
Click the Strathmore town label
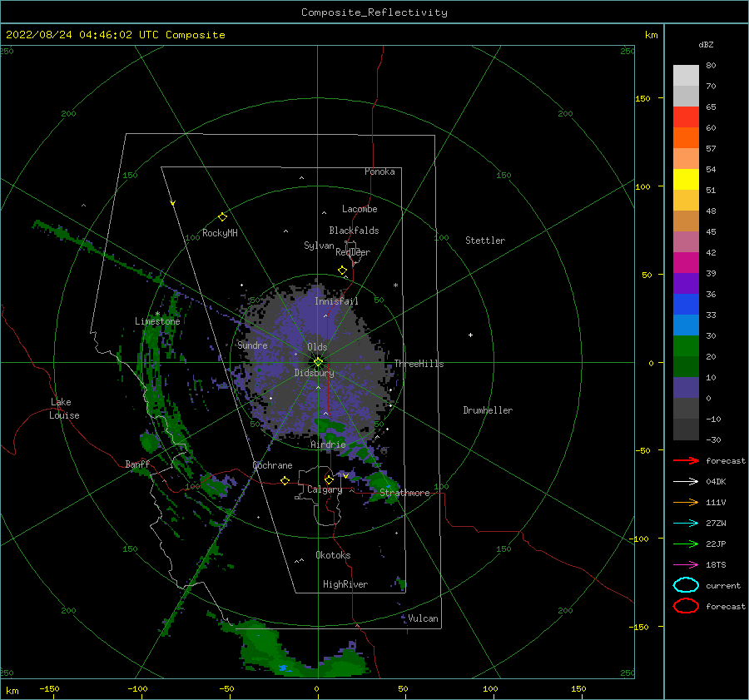[x=404, y=493]
